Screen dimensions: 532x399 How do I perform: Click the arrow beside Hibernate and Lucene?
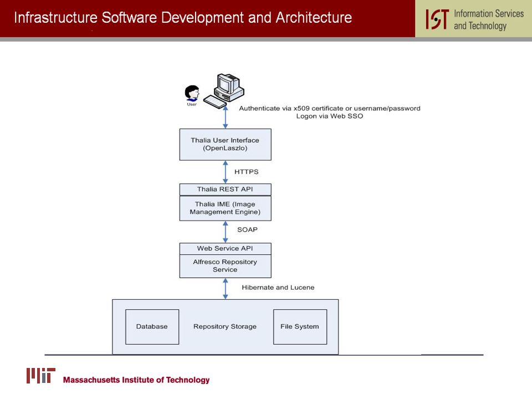point(226,289)
